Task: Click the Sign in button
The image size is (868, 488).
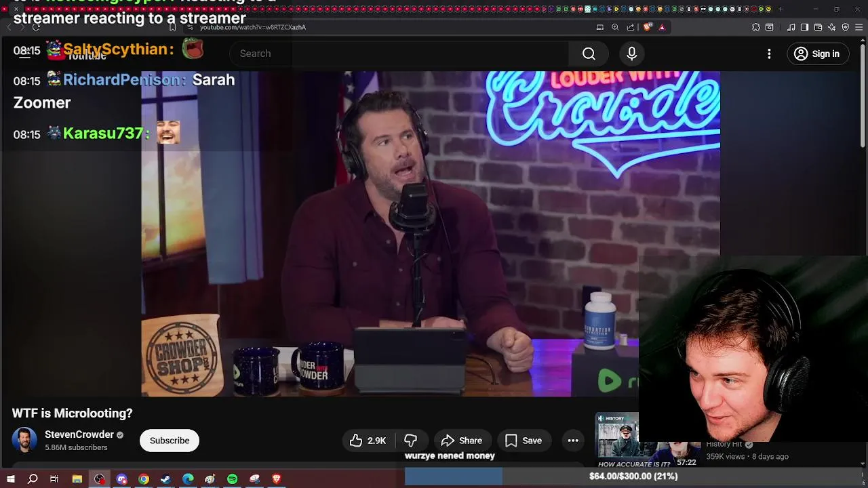Action: 817,54
